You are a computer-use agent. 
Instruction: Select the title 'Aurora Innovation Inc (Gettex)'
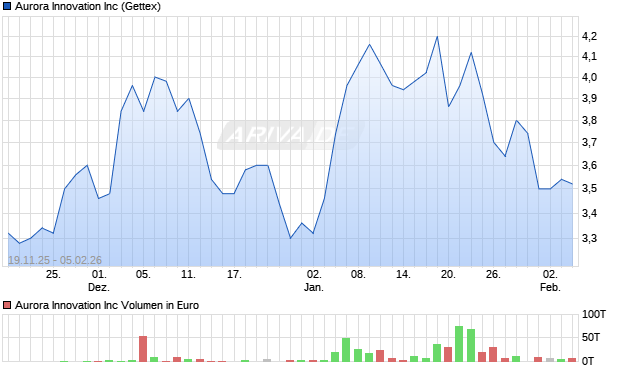88,6
